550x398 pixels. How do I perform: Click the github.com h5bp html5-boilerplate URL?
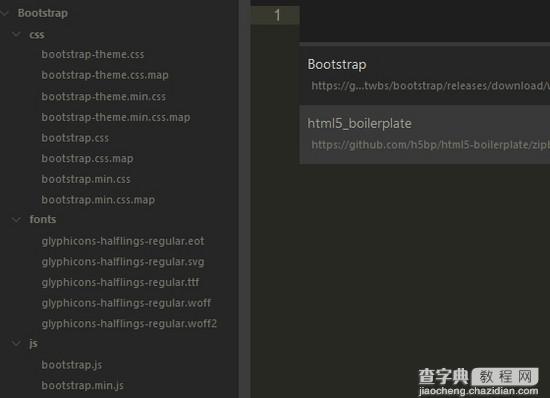(x=430, y=145)
